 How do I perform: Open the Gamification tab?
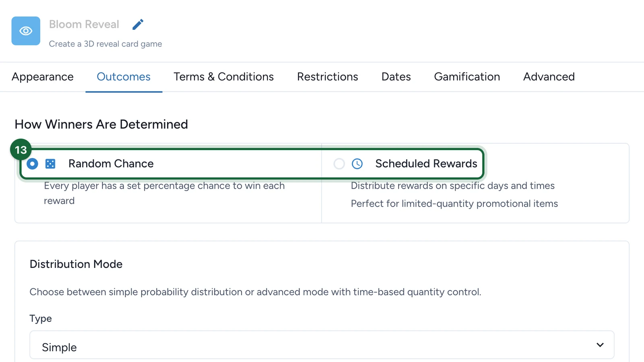tap(467, 77)
